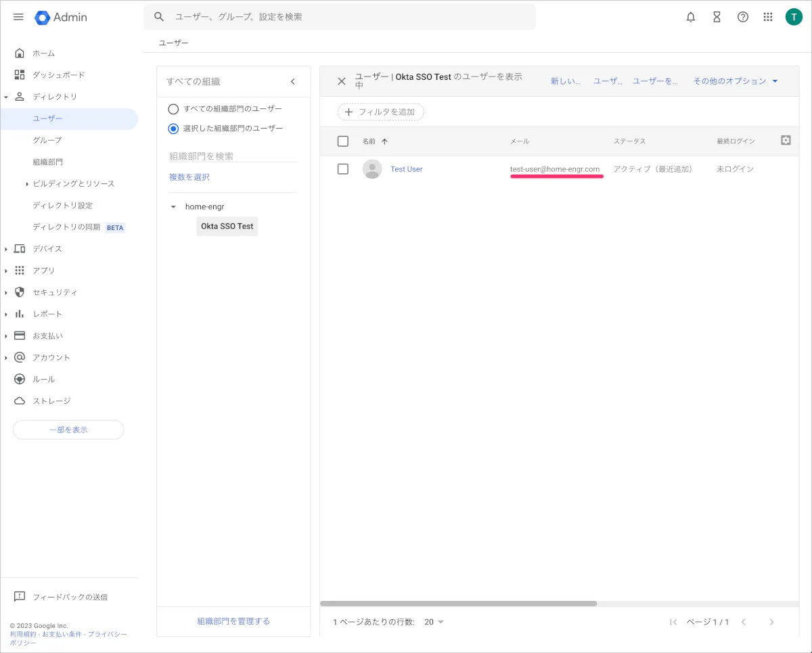Click フィルタを追加 button
812x653 pixels.
380,112
